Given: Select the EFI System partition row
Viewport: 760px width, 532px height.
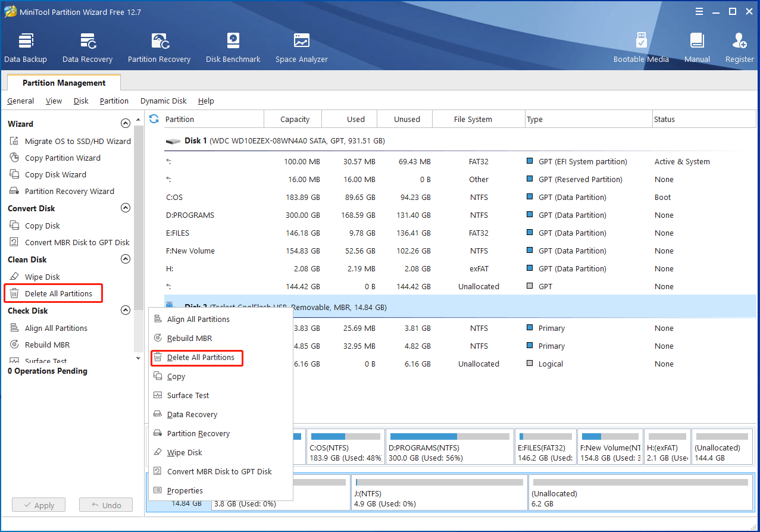Looking at the screenshot, I should [460, 161].
